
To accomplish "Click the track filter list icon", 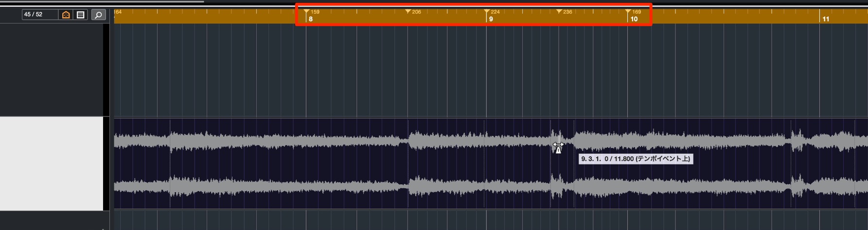I will tap(81, 15).
